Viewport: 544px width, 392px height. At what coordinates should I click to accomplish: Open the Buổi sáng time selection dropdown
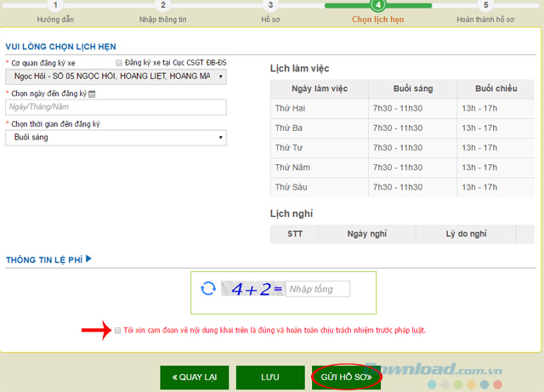click(x=116, y=137)
